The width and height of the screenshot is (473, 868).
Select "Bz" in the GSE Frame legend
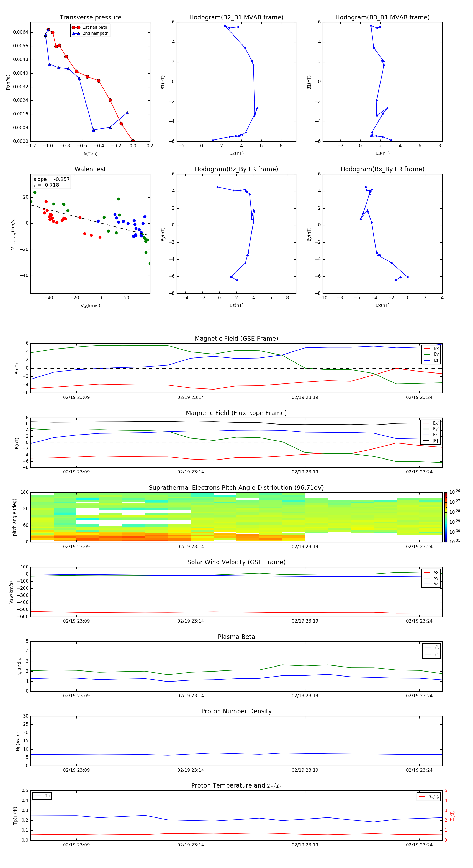tap(431, 360)
